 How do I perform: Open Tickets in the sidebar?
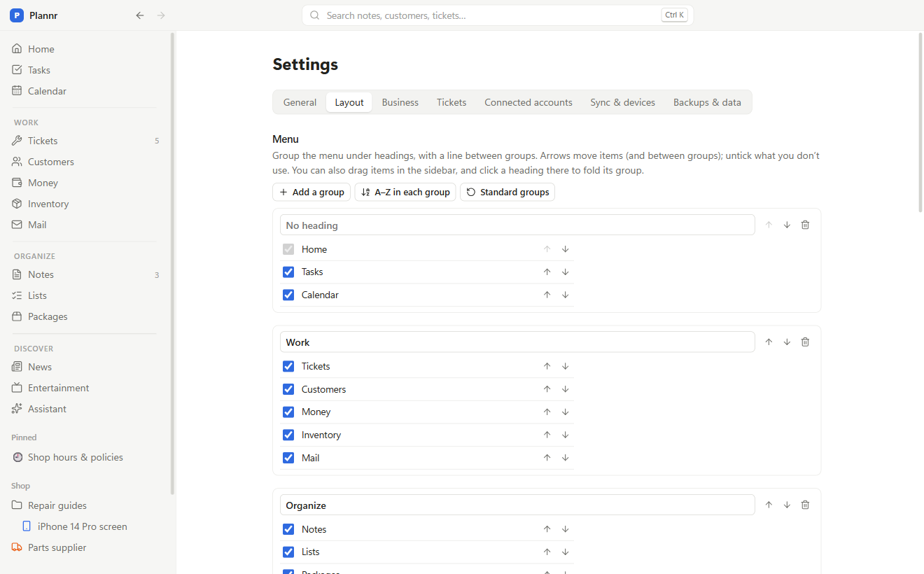point(85,141)
